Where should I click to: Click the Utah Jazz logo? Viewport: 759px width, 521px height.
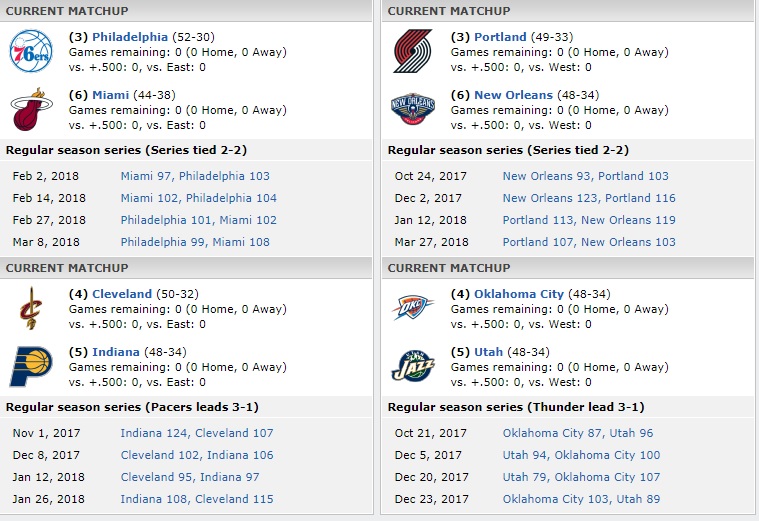412,366
